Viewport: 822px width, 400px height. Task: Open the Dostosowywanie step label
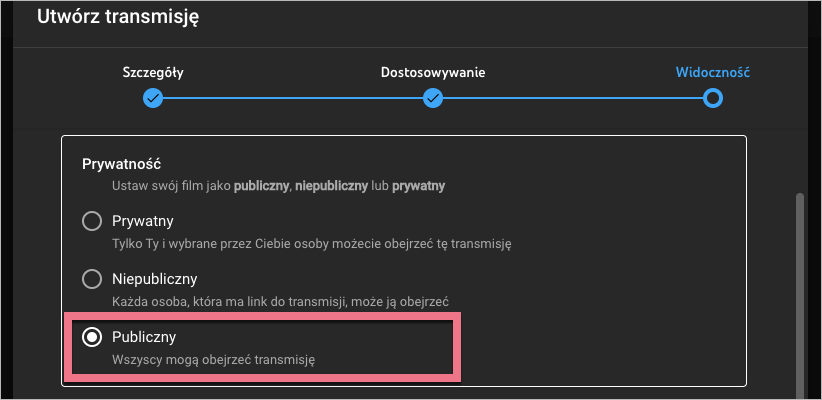click(433, 73)
